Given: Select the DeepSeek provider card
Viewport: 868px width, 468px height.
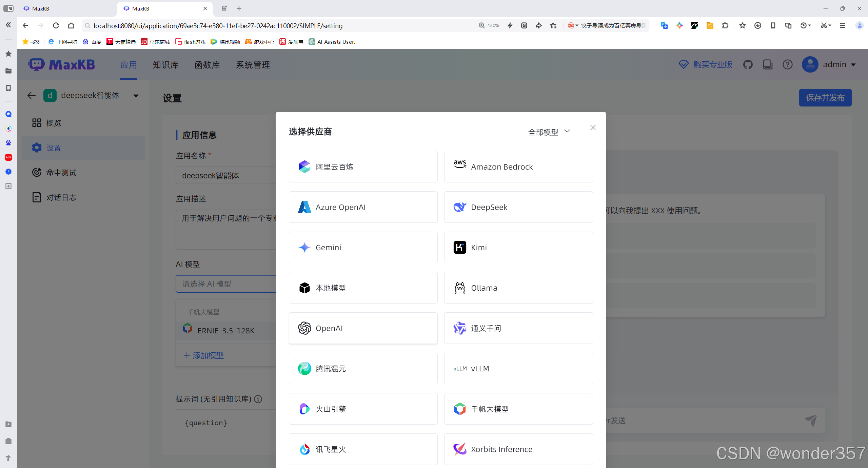Looking at the screenshot, I should tap(518, 207).
